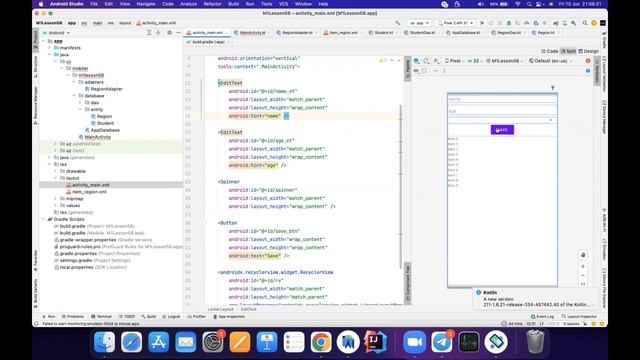Switch editor to Code view
Screen dimensions: 640x360
550,51
